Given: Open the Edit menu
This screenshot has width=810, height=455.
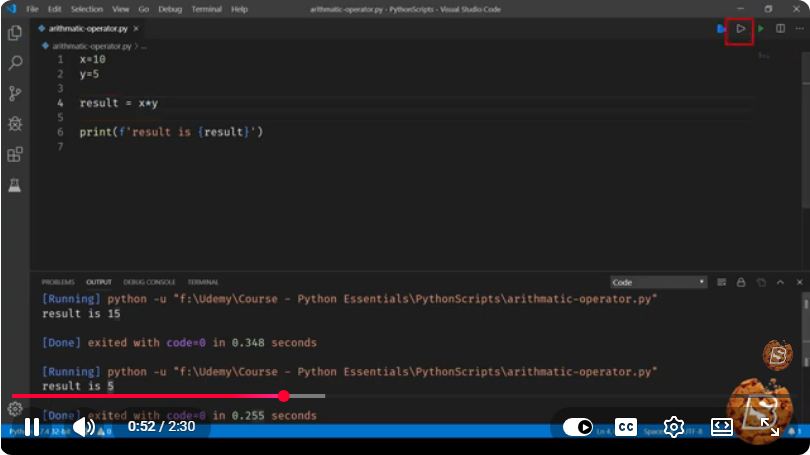Looking at the screenshot, I should click(54, 9).
